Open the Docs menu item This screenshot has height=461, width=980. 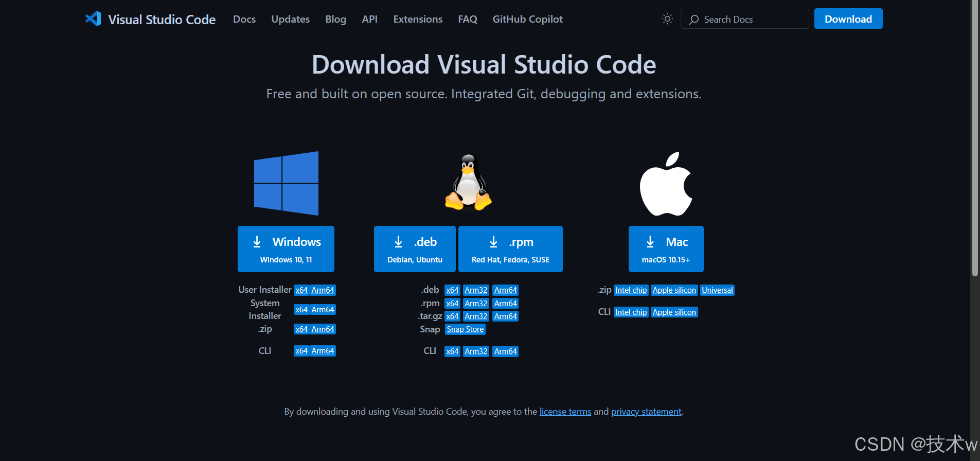[x=244, y=19]
